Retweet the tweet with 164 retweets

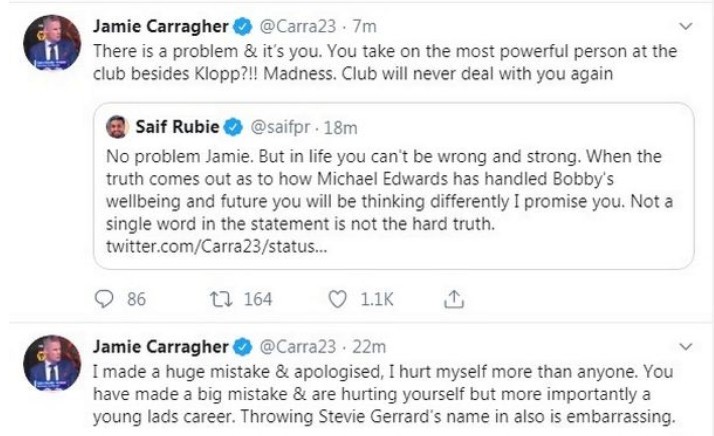point(219,299)
